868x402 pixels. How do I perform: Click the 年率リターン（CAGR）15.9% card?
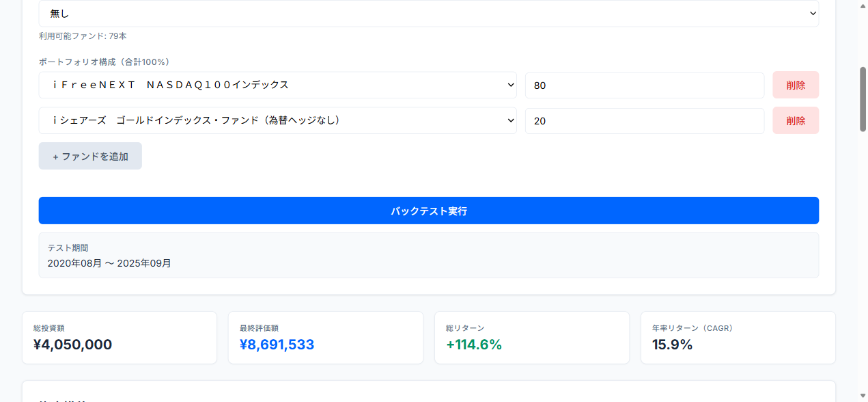(738, 337)
